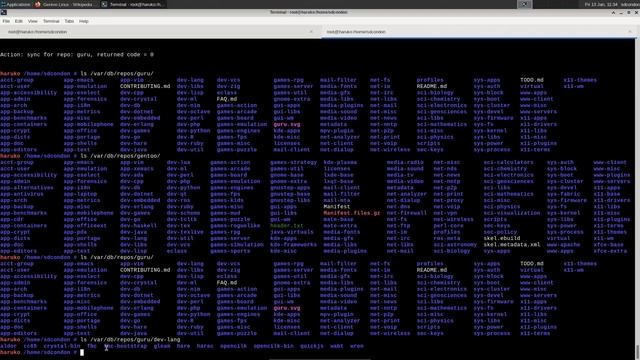The width and height of the screenshot is (640, 360).
Task: Click the 'app-antivirus' directory name
Action: 22,194
